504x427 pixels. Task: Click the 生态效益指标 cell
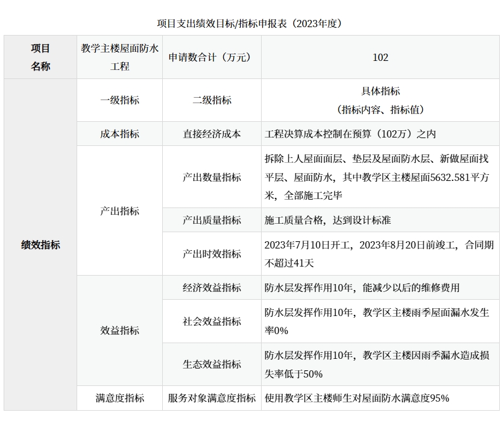point(212,364)
